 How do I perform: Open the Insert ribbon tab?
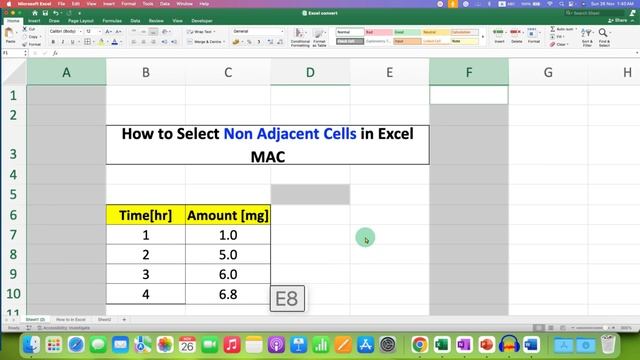pos(34,21)
